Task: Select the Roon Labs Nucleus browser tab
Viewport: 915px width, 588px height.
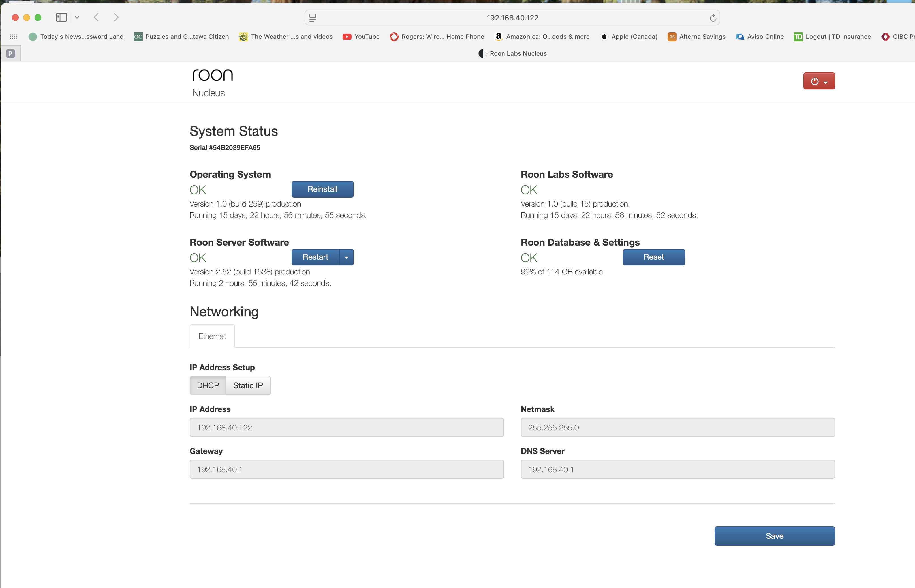Action: [512, 53]
